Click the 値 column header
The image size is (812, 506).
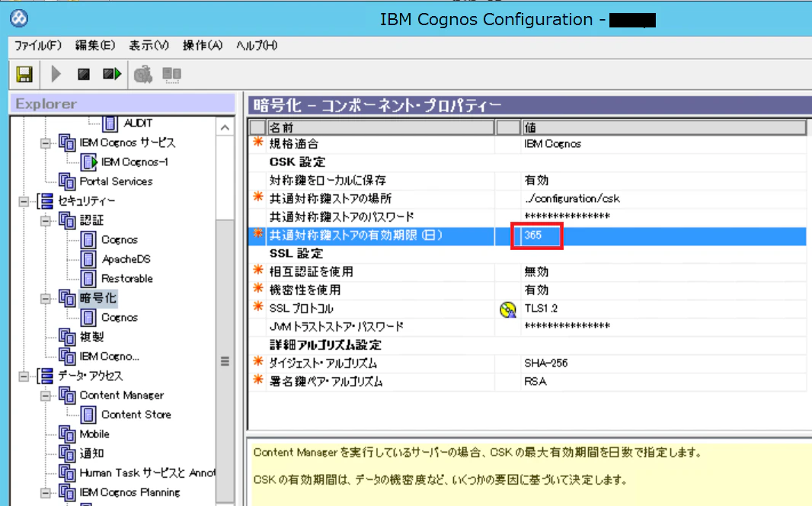click(x=664, y=127)
